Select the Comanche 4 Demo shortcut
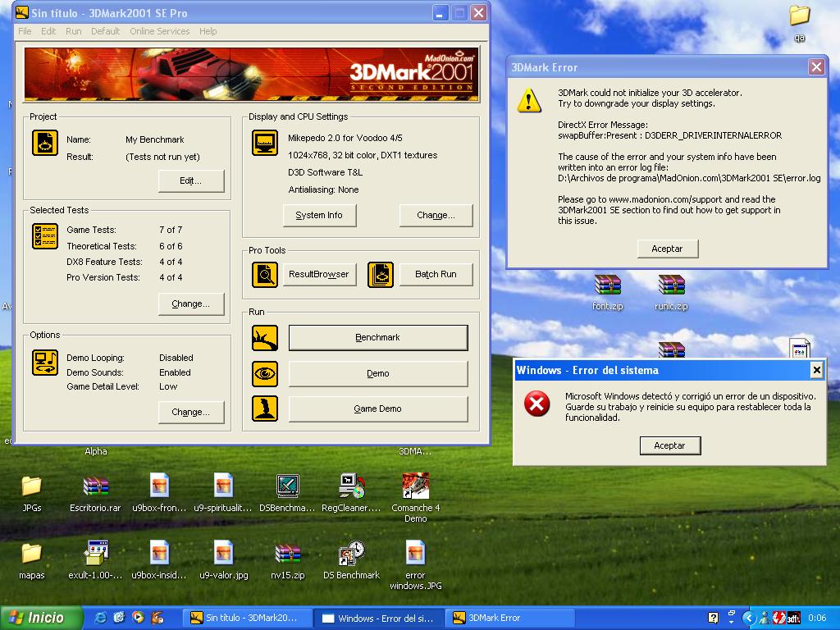Screen dimensions: 840x630 click(x=416, y=498)
